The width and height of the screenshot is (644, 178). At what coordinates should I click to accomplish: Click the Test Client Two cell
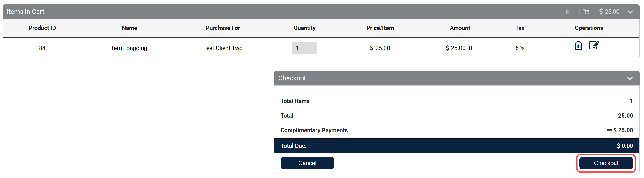[223, 48]
